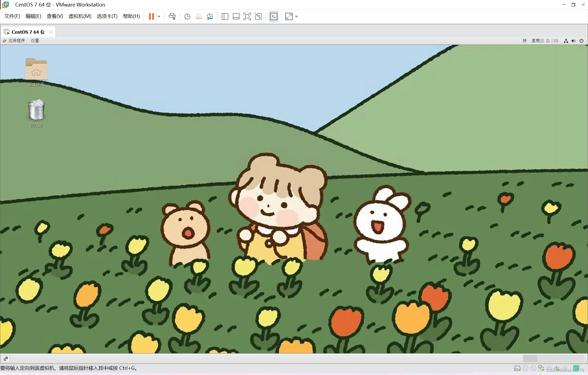Open the 选项卡(T) menu
588x375 pixels.
point(107,16)
